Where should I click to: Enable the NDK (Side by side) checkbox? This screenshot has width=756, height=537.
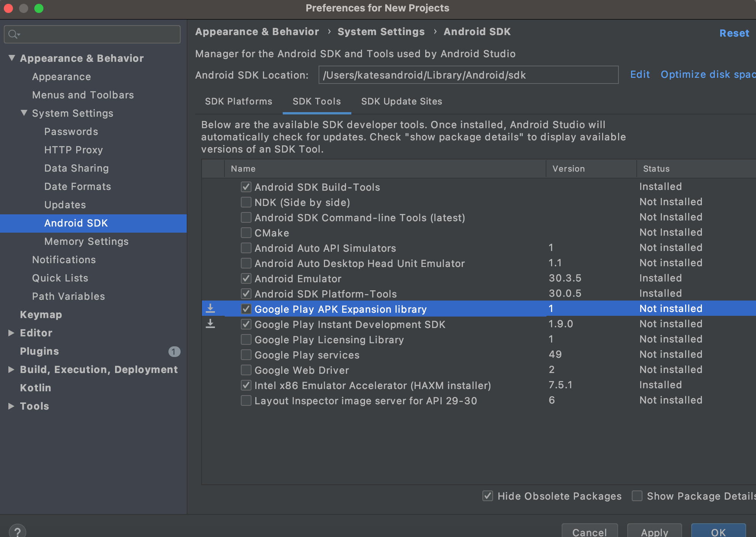(x=246, y=202)
